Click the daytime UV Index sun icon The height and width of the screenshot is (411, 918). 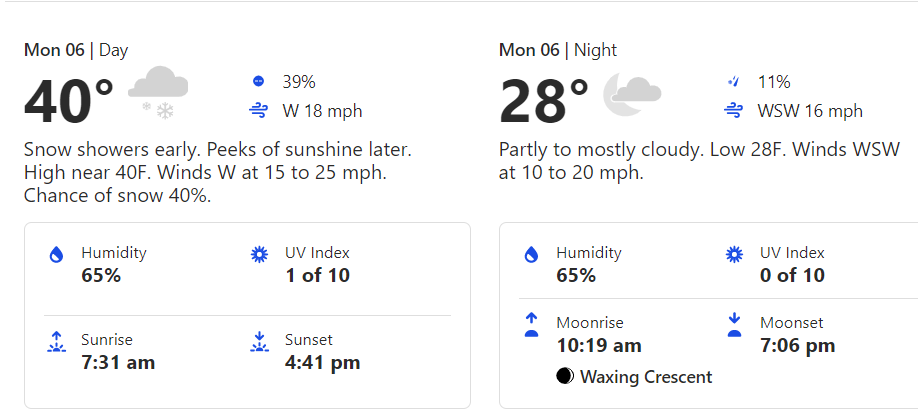pos(259,254)
